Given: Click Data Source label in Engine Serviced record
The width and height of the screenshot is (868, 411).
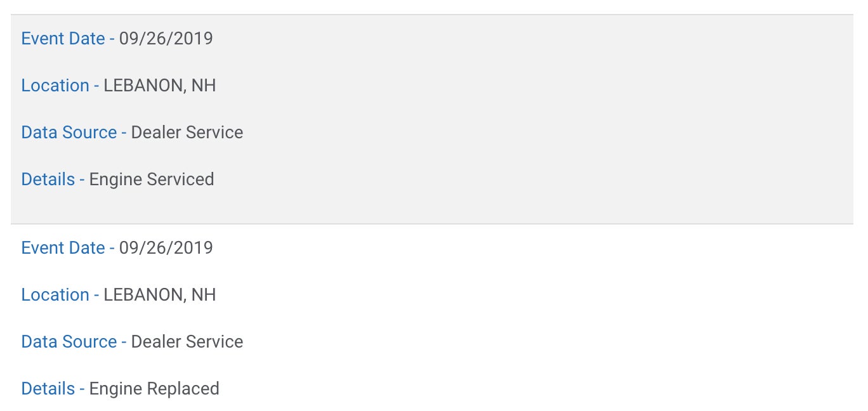Looking at the screenshot, I should pyautogui.click(x=69, y=133).
